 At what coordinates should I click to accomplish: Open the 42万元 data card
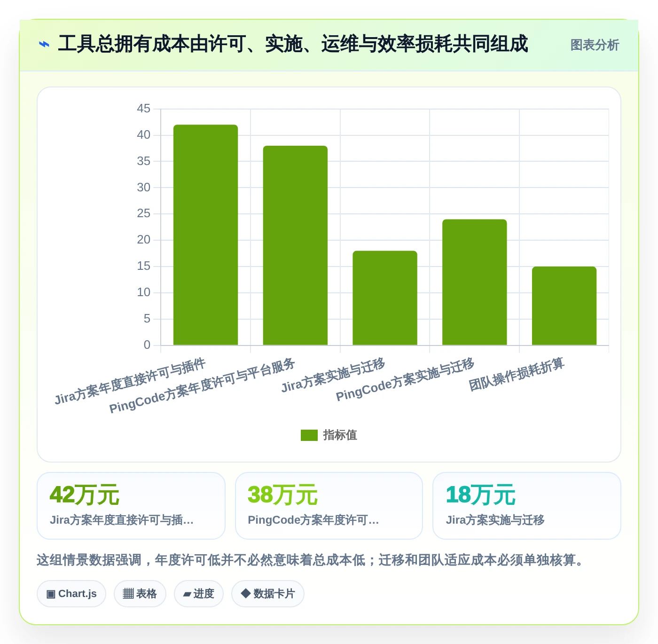131,506
